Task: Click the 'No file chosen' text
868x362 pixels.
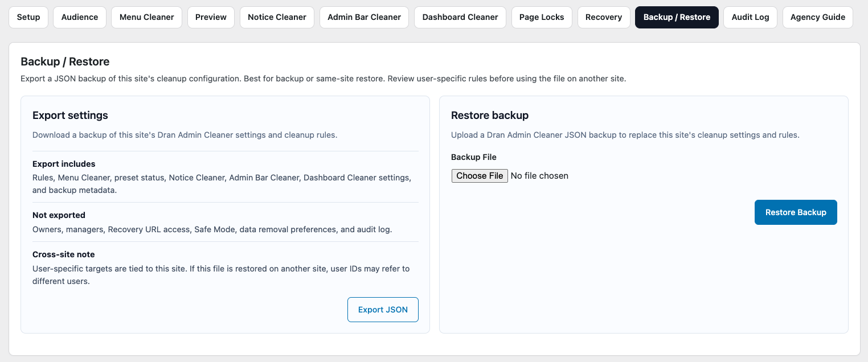Action: coord(539,176)
